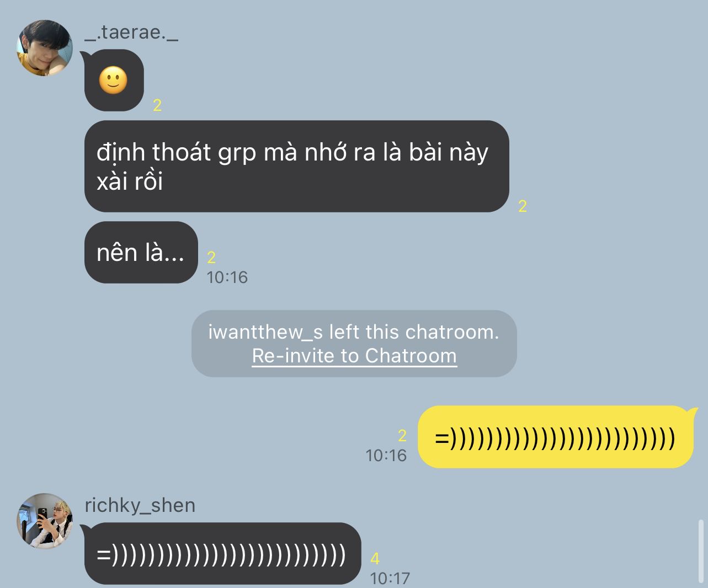This screenshot has height=588, width=708.
Task: Click the 10:17 timestamp
Action: [x=390, y=578]
